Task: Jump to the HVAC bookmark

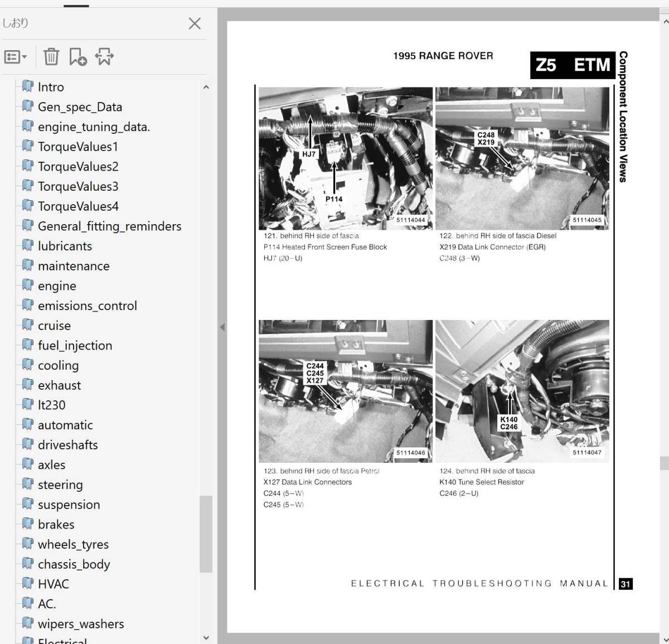Action: [53, 584]
